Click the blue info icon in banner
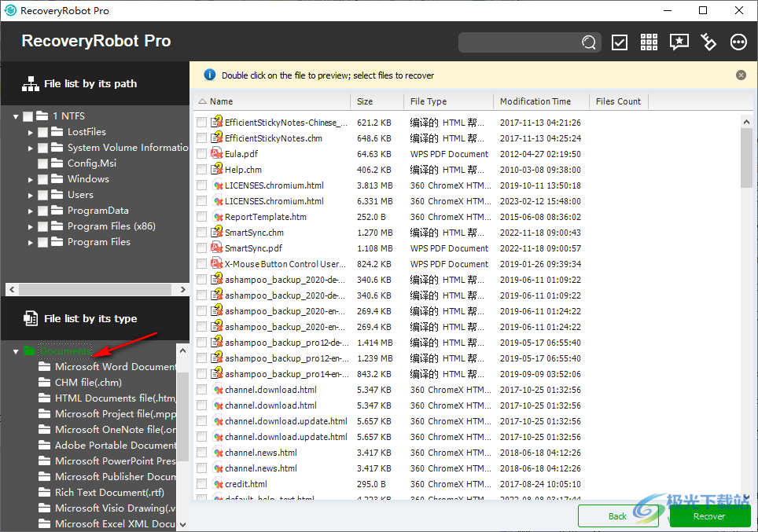Image resolution: width=758 pixels, height=532 pixels. pyautogui.click(x=209, y=75)
